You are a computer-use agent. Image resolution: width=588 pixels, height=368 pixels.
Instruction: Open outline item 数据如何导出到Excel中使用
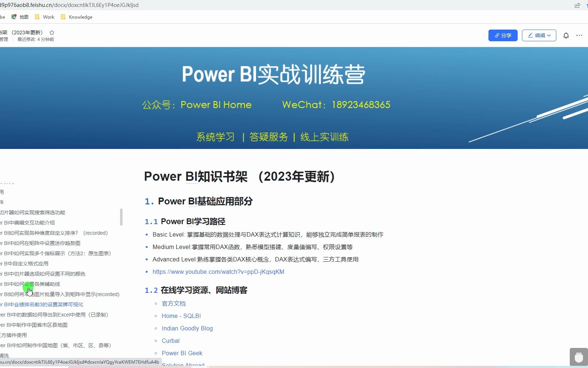click(x=54, y=315)
